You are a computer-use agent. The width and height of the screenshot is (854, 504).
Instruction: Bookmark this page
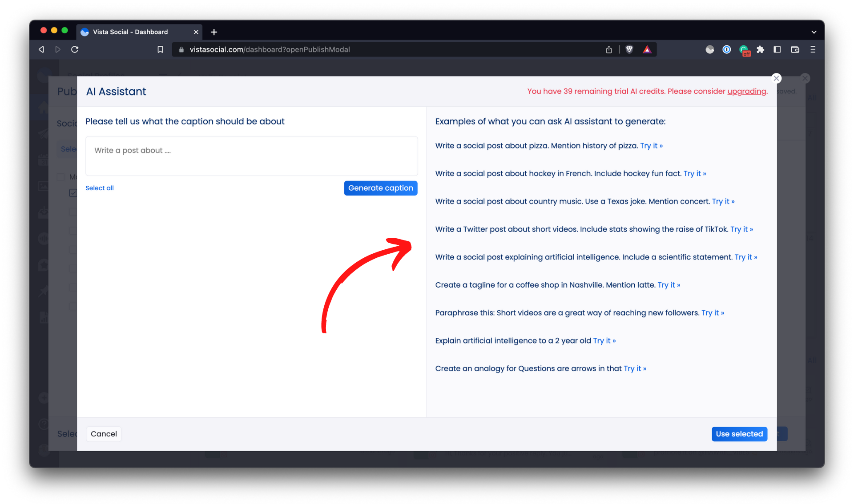(x=161, y=49)
